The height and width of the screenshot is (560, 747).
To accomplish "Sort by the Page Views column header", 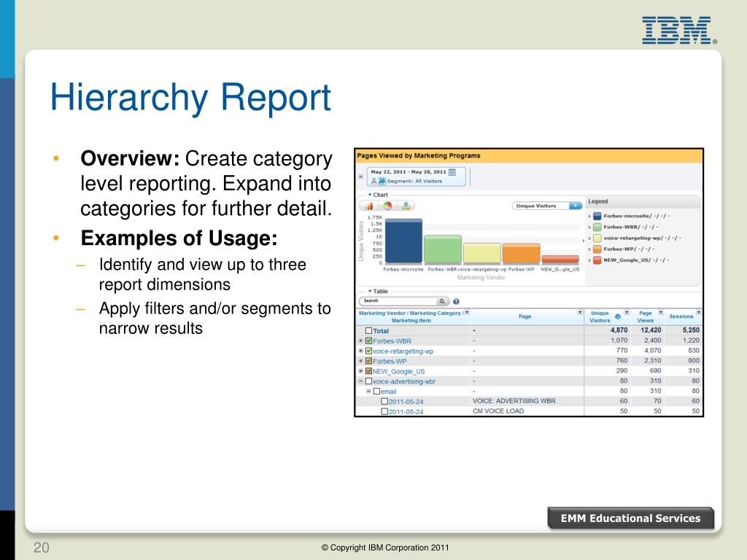I will 646,316.
